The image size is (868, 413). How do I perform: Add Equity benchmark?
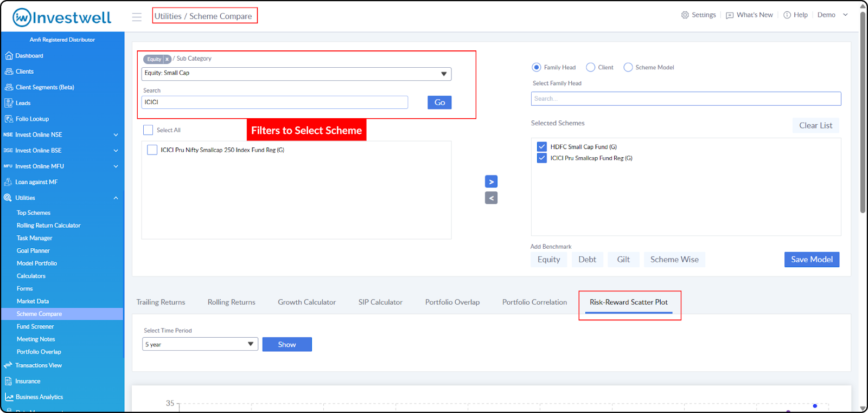pyautogui.click(x=548, y=260)
